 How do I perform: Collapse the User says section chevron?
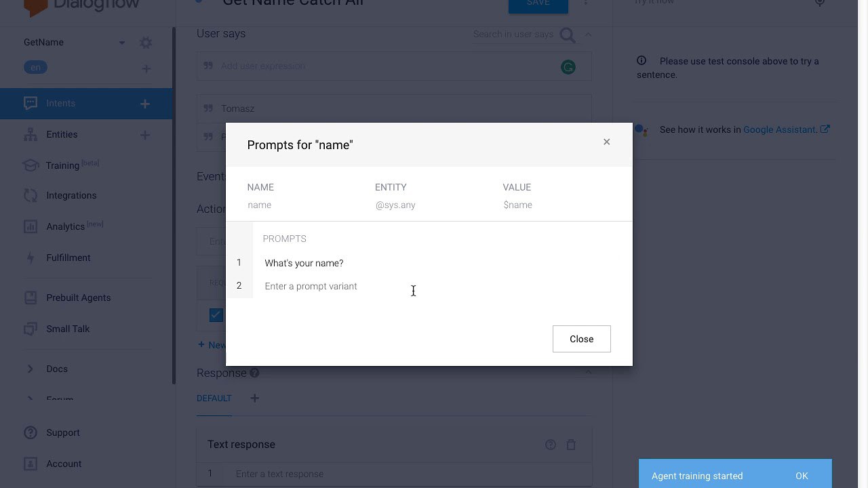[x=588, y=35]
